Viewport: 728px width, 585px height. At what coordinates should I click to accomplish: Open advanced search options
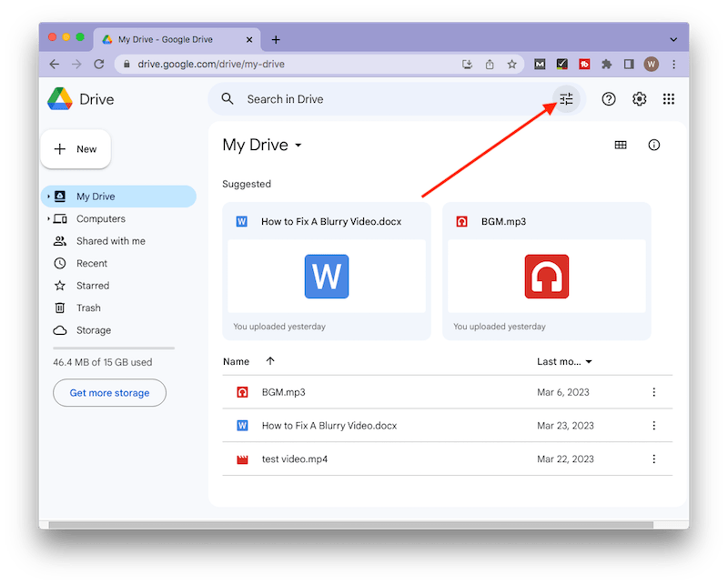pyautogui.click(x=566, y=99)
